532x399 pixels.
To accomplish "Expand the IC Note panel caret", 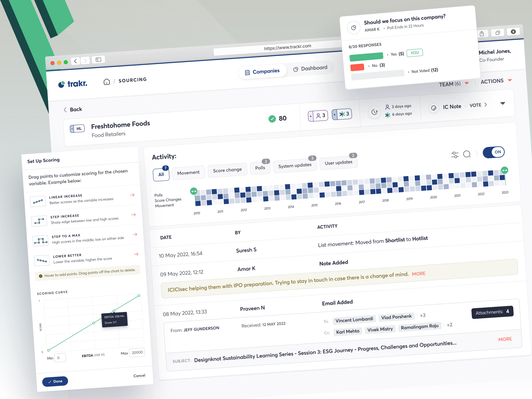I will (503, 103).
